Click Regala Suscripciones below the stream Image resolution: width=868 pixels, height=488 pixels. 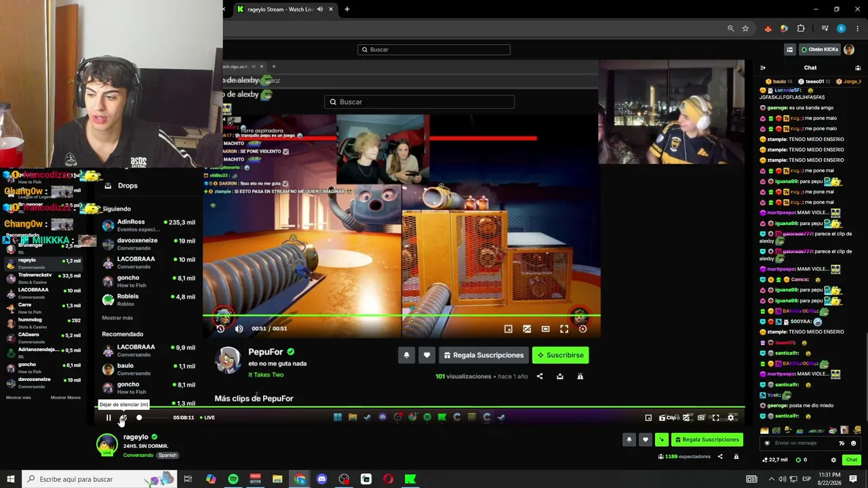[707, 440]
